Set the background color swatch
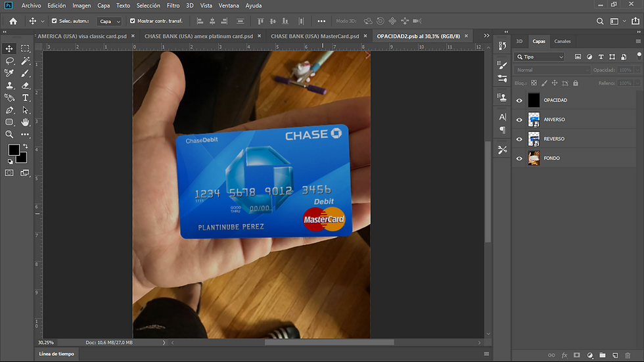Image resolution: width=644 pixels, height=362 pixels. click(x=22, y=158)
